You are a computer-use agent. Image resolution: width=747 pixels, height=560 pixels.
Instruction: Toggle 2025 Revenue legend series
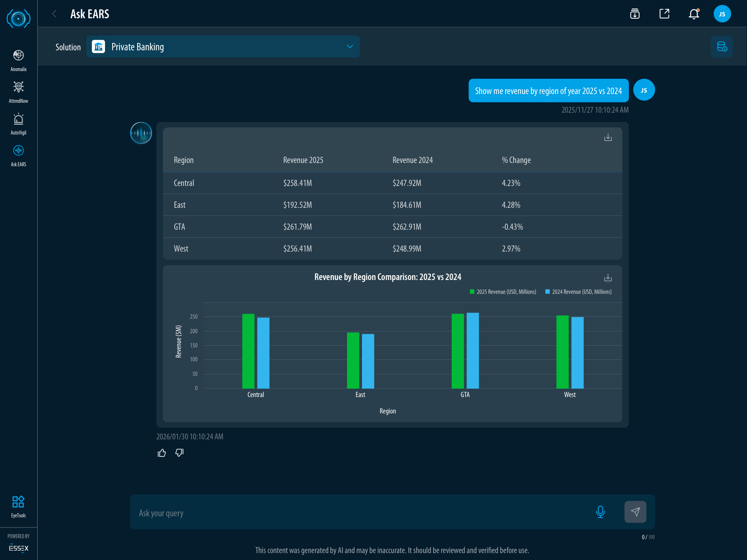coord(503,292)
